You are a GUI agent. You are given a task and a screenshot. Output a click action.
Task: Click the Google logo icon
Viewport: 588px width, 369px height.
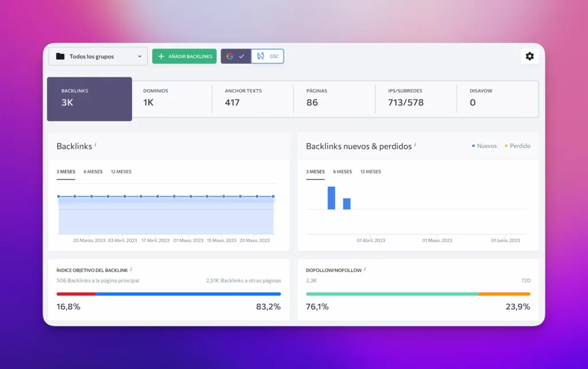[230, 56]
